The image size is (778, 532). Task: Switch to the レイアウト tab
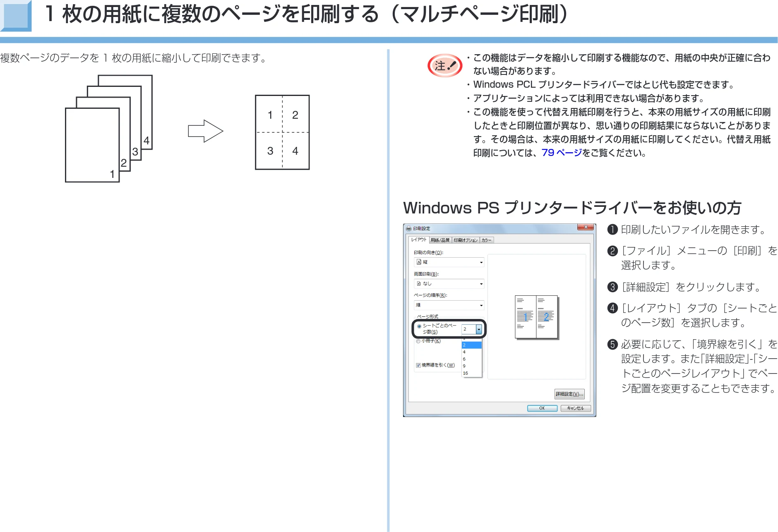tap(418, 240)
